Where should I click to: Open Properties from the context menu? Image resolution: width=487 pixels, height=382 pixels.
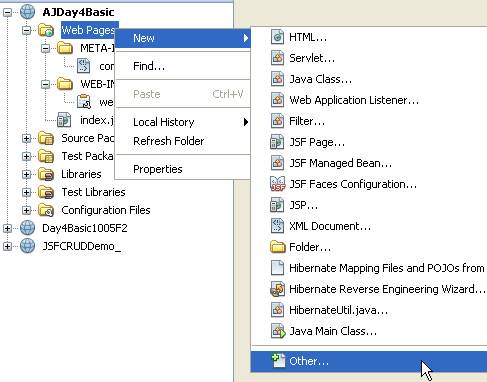point(183,169)
